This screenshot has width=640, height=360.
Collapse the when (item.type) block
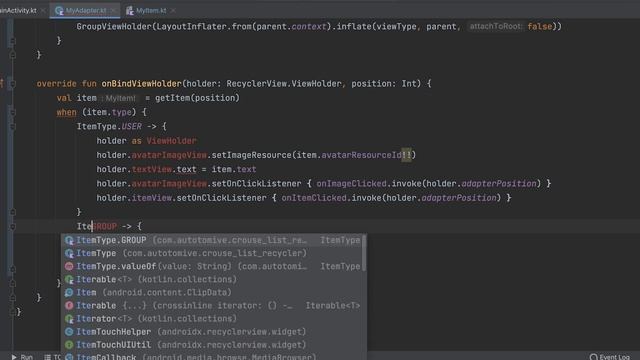(13, 112)
